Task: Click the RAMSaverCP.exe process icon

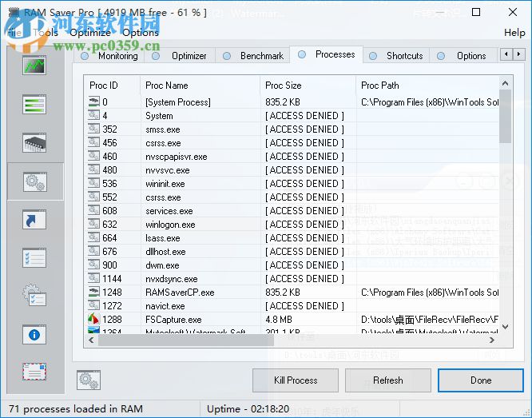Action: pyautogui.click(x=93, y=292)
